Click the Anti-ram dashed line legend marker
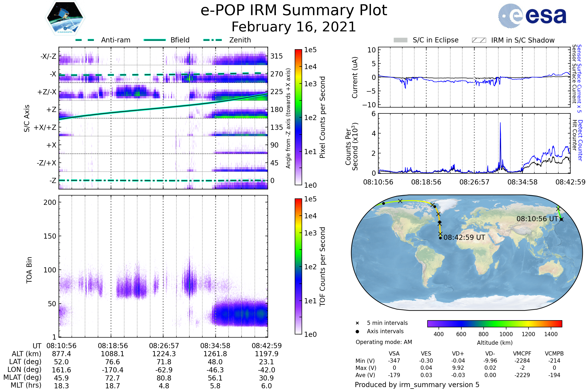 (85, 40)
